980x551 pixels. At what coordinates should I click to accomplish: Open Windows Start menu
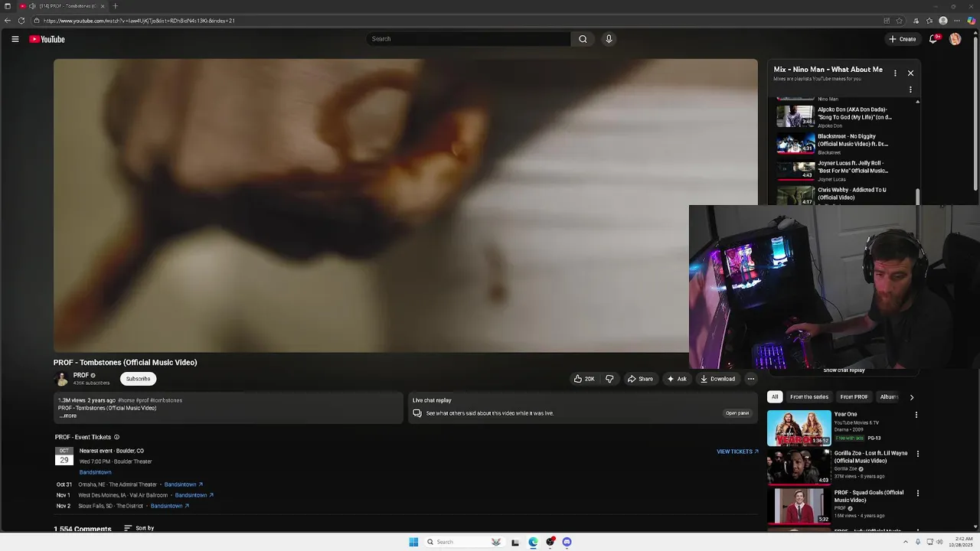pyautogui.click(x=413, y=542)
